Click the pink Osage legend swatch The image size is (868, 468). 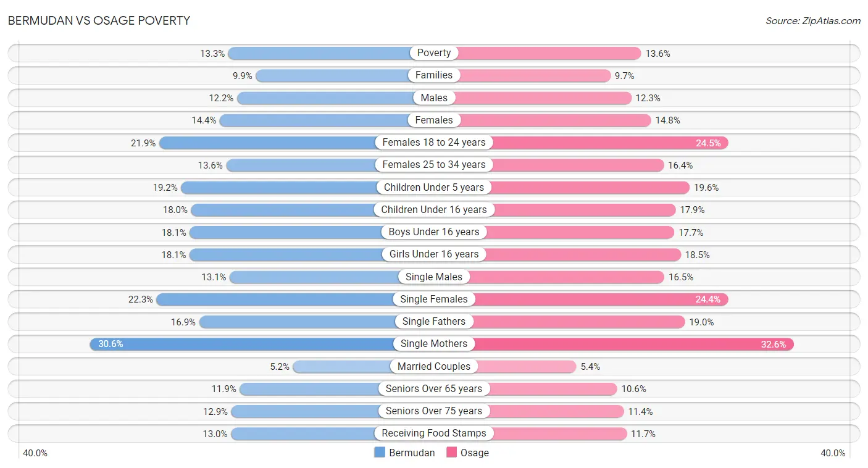click(451, 453)
